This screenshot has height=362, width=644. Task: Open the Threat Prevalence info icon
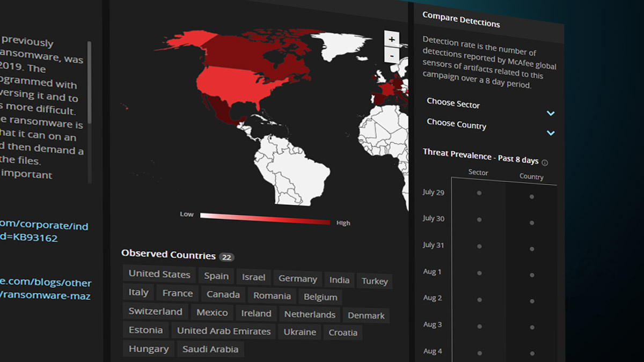click(545, 162)
